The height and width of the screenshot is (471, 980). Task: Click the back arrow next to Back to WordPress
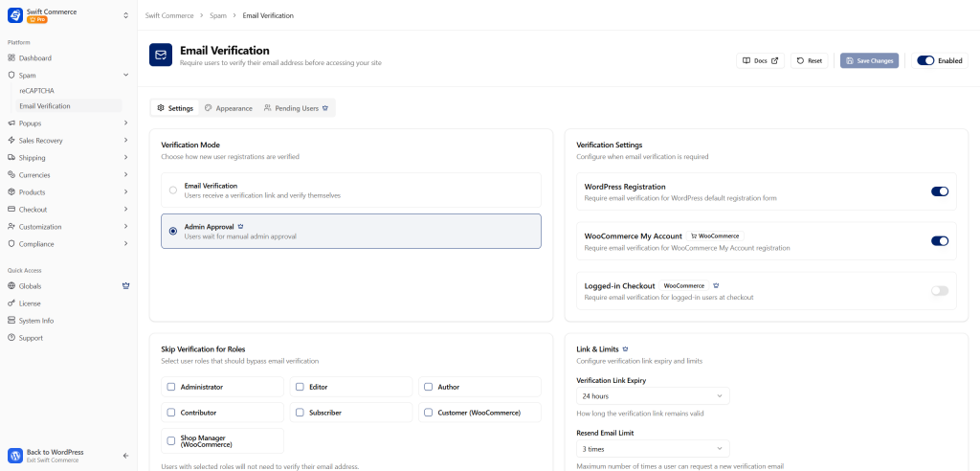click(x=125, y=456)
